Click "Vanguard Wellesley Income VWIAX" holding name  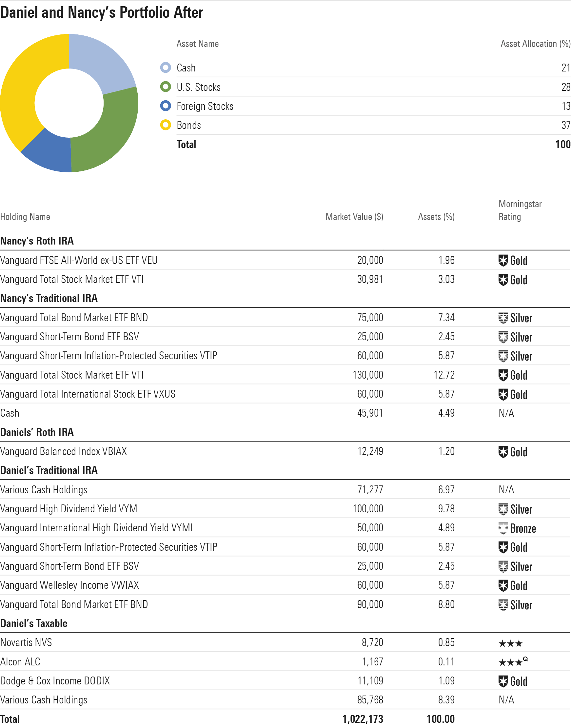69,586
